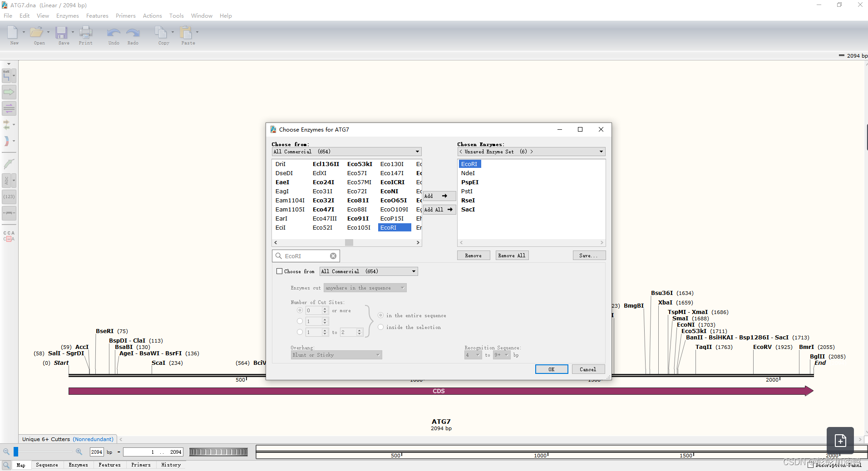868x471 pixels.
Task: Select 'in the entire sequence' radio
Action: 380,315
